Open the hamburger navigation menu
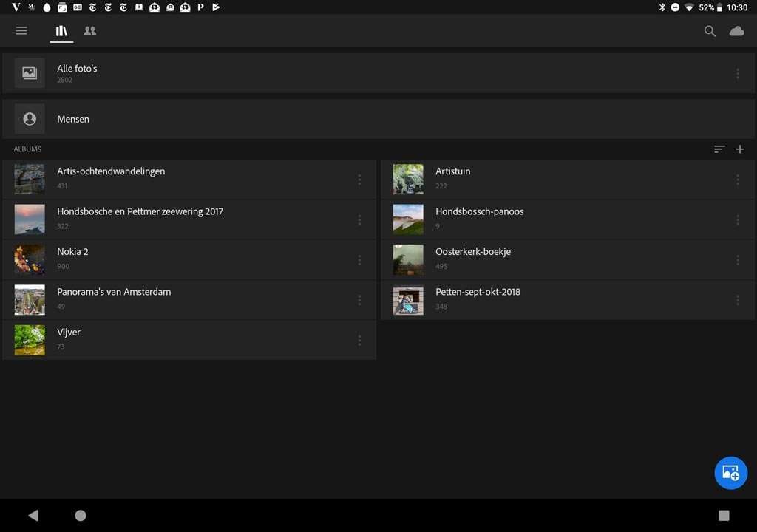The image size is (757, 532). [x=21, y=31]
